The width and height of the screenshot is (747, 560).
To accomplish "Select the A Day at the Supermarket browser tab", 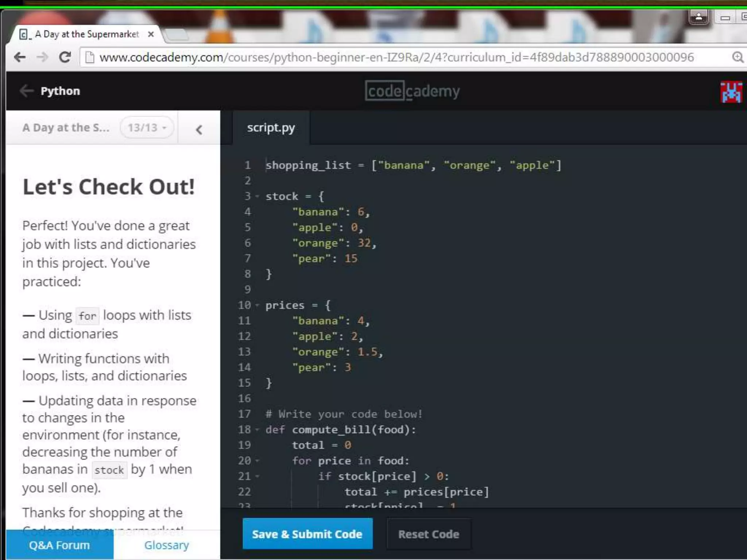I will (x=87, y=34).
